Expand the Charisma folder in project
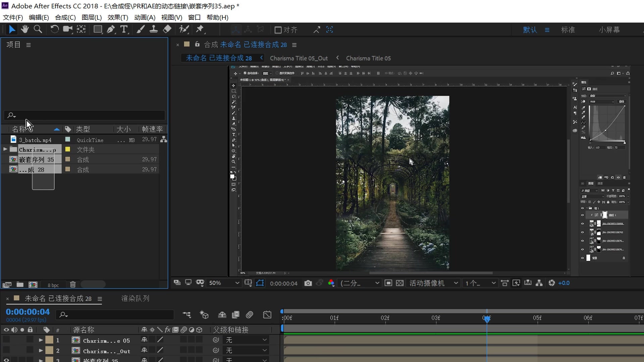This screenshot has width=644, height=362. [x=5, y=149]
